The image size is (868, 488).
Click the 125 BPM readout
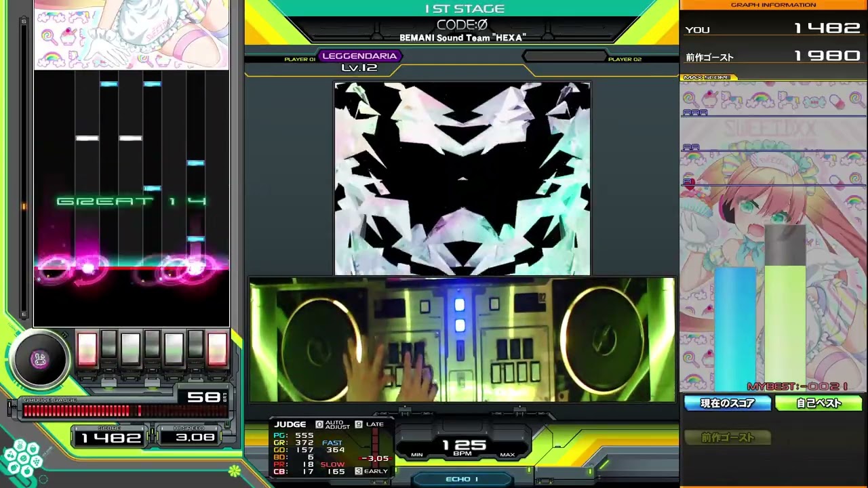(465, 445)
